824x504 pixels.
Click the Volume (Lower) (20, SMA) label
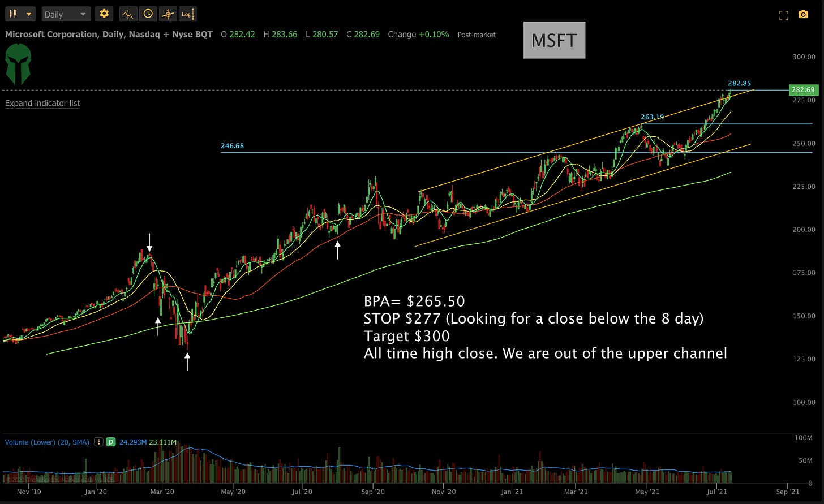coord(47,442)
